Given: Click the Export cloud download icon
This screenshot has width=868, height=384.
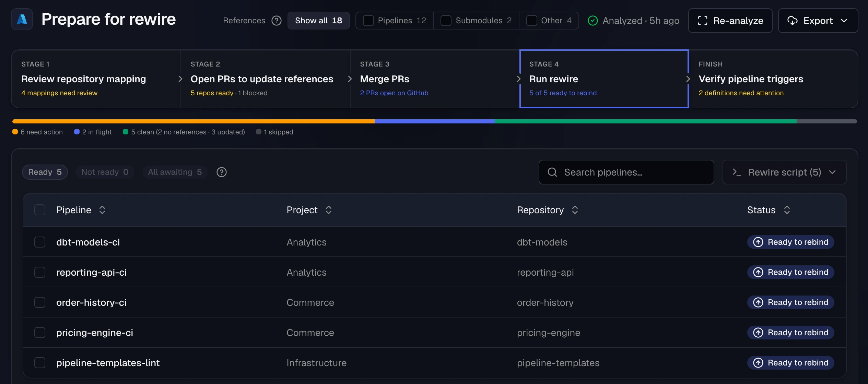Looking at the screenshot, I should (793, 21).
